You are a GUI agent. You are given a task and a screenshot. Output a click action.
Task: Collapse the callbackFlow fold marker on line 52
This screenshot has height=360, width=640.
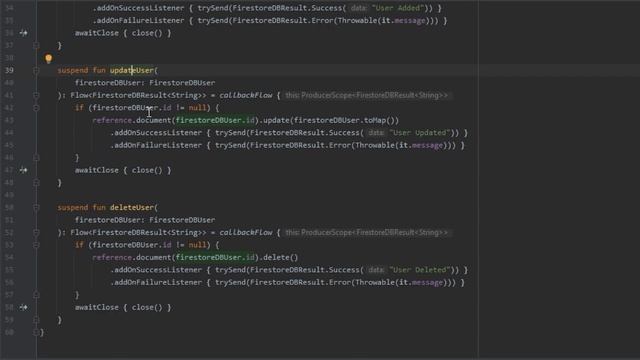[36, 232]
